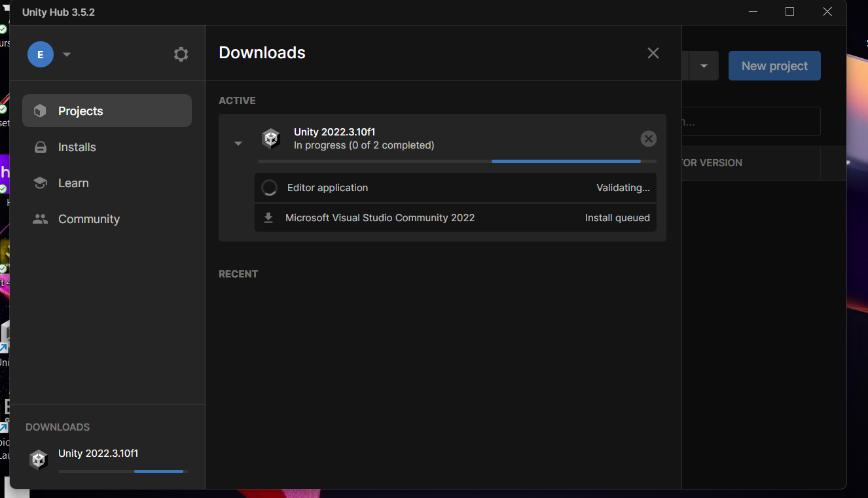The width and height of the screenshot is (868, 498).
Task: Open the Preferences gear icon
Action: (x=181, y=54)
